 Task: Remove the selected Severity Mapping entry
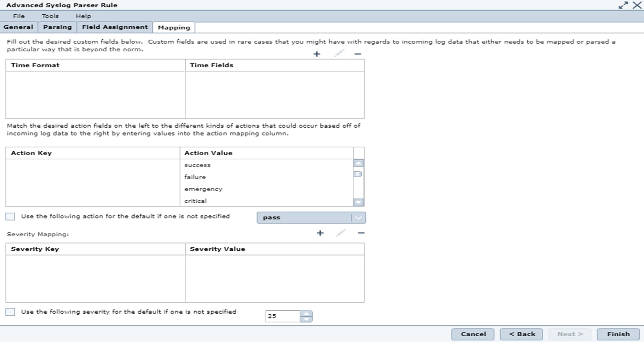(361, 233)
